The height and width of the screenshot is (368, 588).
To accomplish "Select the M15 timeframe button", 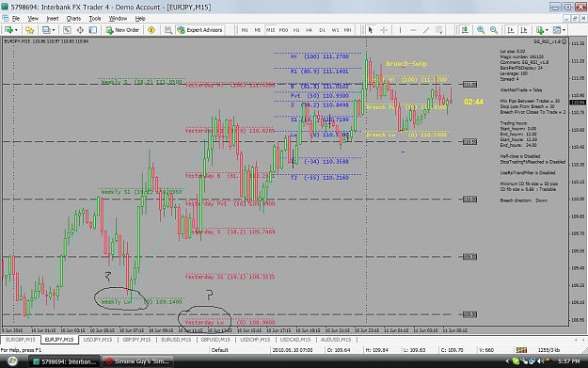I will pyautogui.click(x=270, y=30).
